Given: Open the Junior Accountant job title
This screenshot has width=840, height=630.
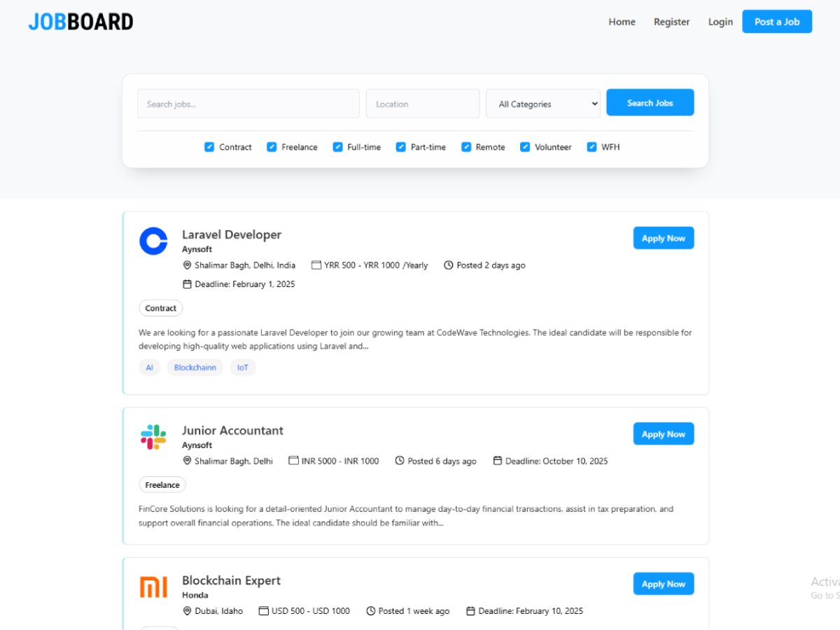Looking at the screenshot, I should tap(233, 430).
